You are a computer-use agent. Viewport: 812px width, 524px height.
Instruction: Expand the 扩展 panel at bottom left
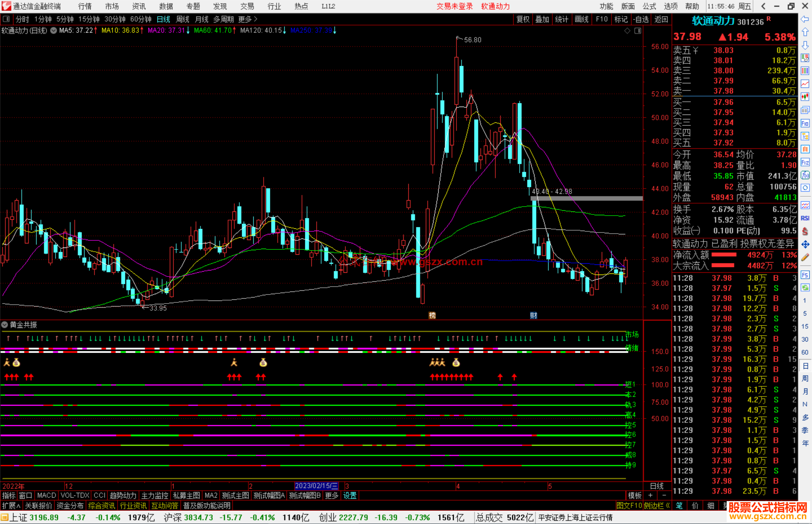(x=11, y=506)
